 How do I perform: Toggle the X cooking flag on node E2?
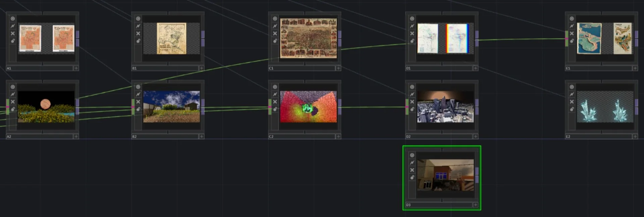[572, 102]
